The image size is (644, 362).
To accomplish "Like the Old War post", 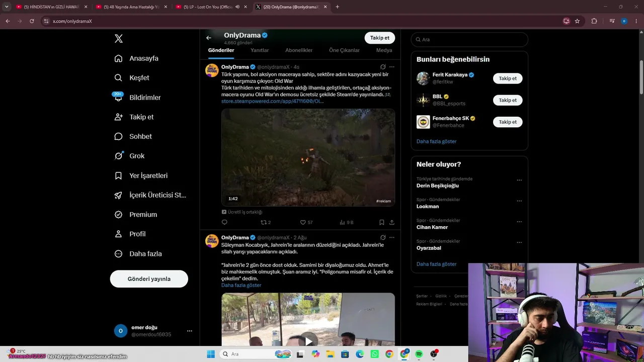I will coord(306,222).
